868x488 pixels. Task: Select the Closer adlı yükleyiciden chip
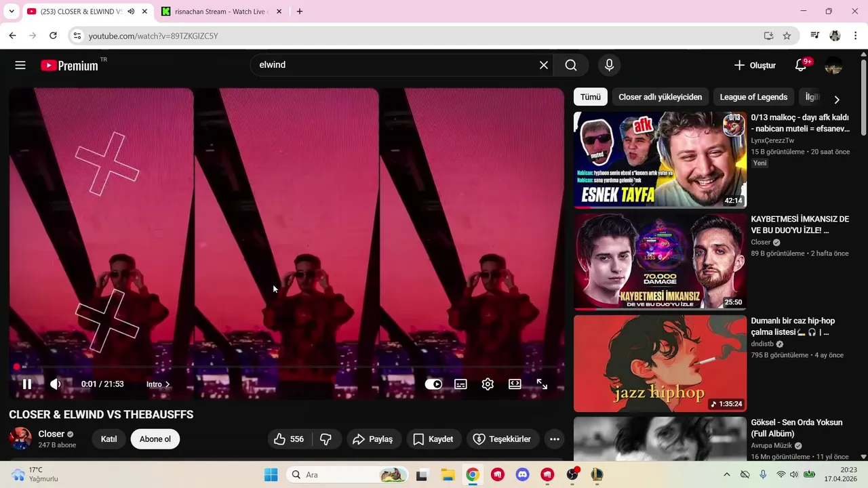coord(660,97)
